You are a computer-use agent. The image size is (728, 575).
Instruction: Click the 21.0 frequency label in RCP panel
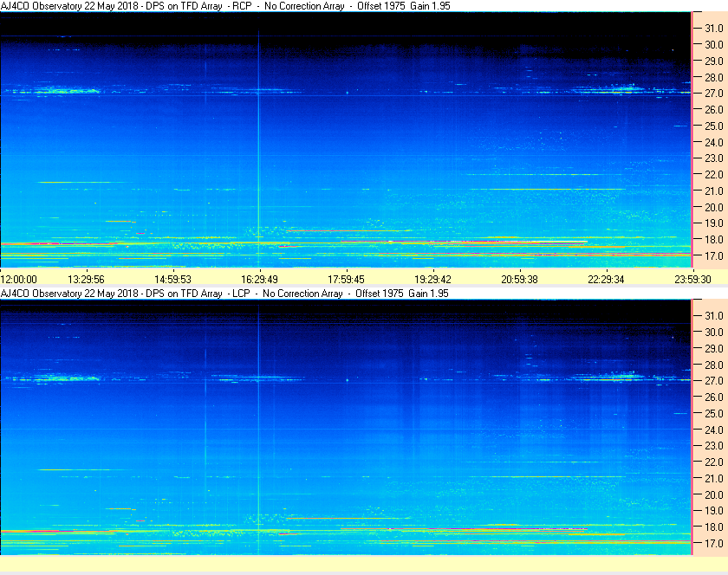[714, 191]
